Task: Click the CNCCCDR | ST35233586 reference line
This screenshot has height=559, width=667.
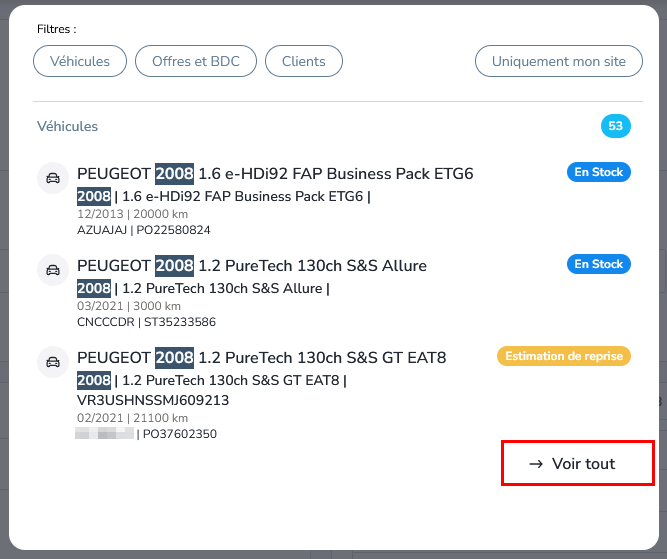Action: point(146,322)
